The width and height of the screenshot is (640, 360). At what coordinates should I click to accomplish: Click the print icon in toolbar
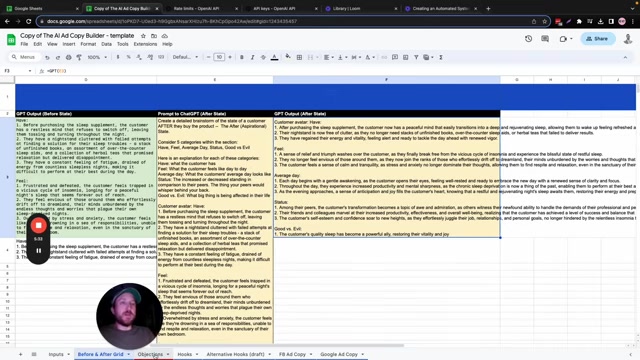69,58
